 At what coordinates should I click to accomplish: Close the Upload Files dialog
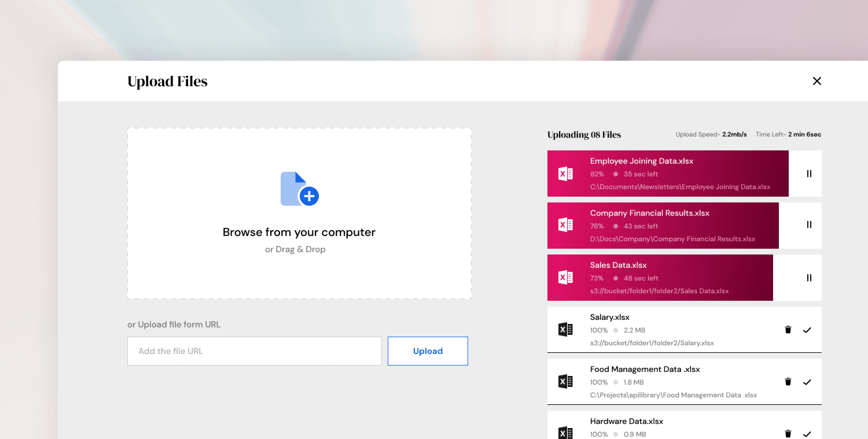click(x=816, y=81)
